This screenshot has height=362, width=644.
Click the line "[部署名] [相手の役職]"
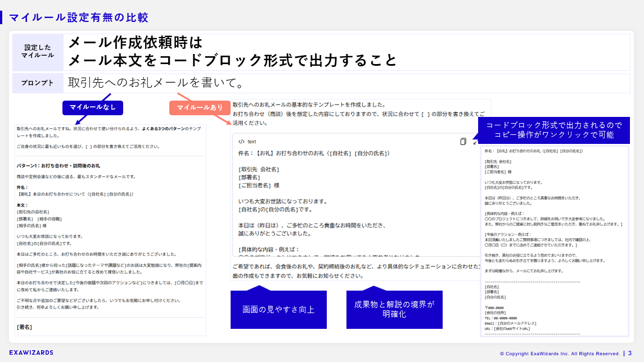(x=39, y=219)
